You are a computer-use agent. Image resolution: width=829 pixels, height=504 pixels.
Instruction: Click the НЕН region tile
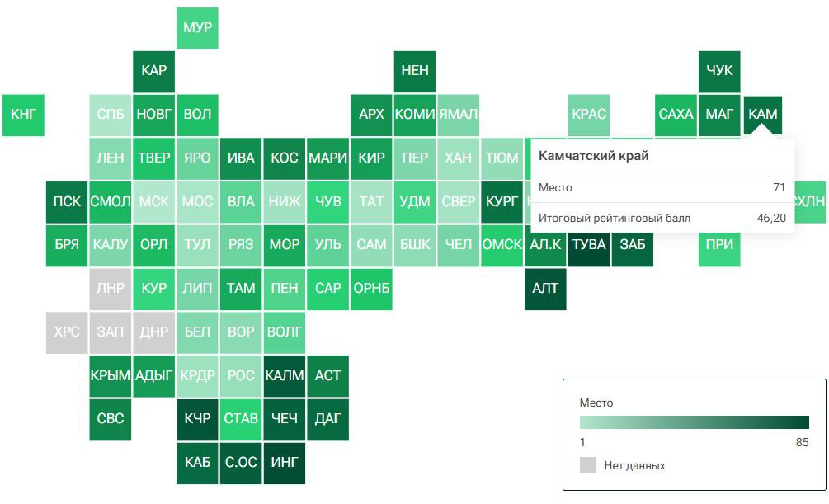pyautogui.click(x=415, y=71)
